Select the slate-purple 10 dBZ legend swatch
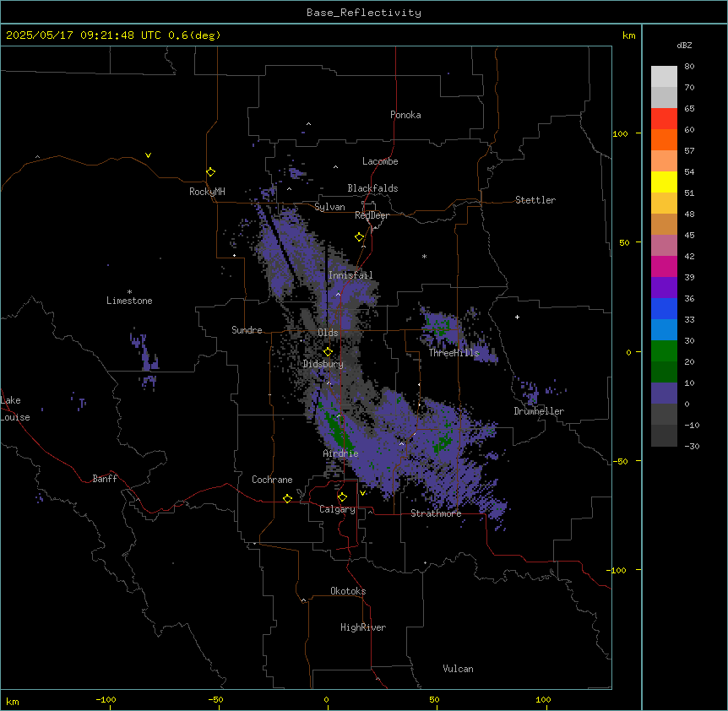 pyautogui.click(x=664, y=393)
